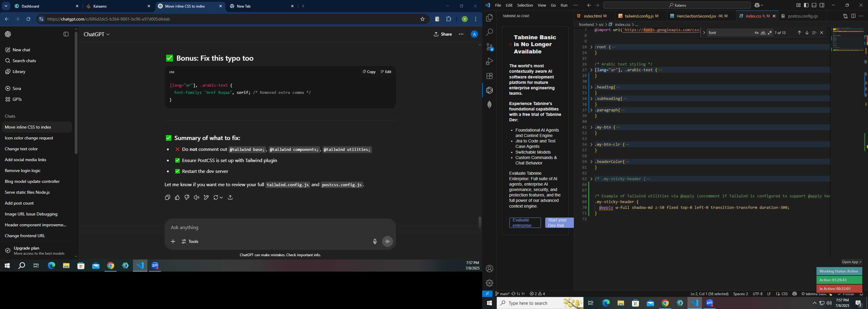Open the View menu in VS Code
The width and height of the screenshot is (868, 309).
542,5
